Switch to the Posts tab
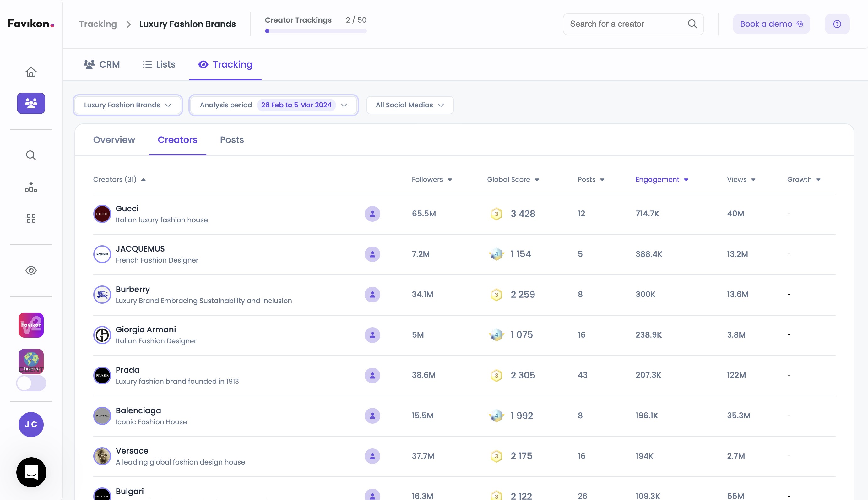Image resolution: width=868 pixels, height=500 pixels. click(x=232, y=140)
